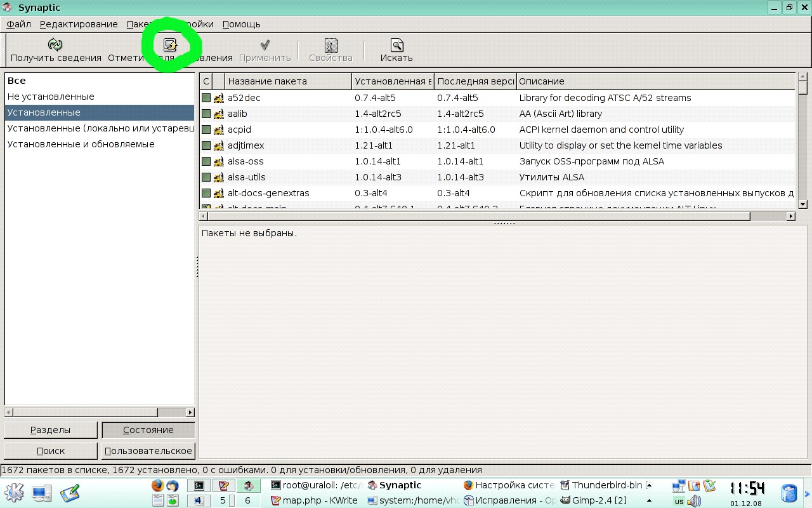Toggle status checkbox for alsa-utils package
This screenshot has width=812, height=508.
click(x=206, y=177)
